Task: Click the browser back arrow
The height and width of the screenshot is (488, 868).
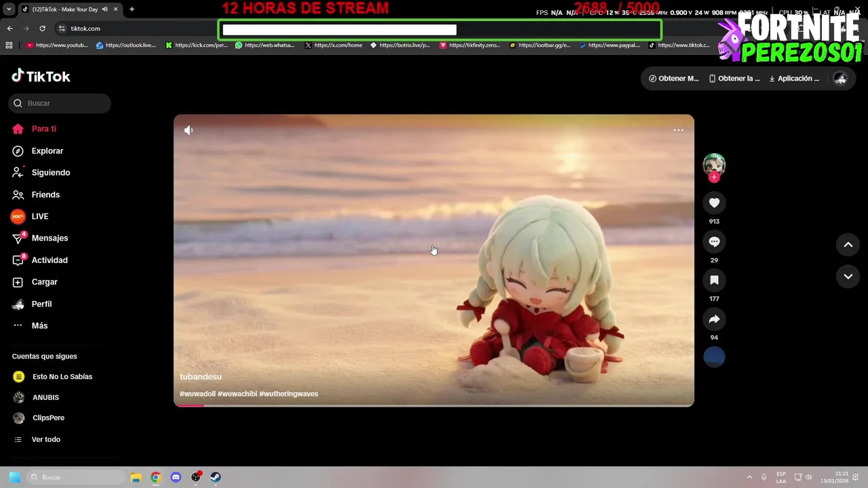Action: [x=9, y=28]
